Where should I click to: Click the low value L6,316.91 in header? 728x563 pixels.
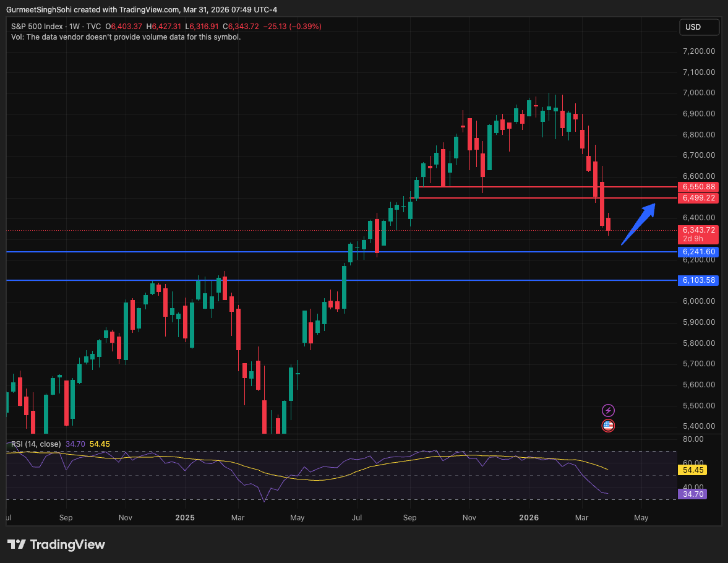tap(202, 27)
